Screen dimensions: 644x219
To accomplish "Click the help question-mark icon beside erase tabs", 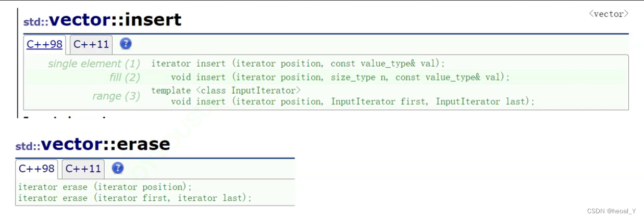I will [118, 168].
